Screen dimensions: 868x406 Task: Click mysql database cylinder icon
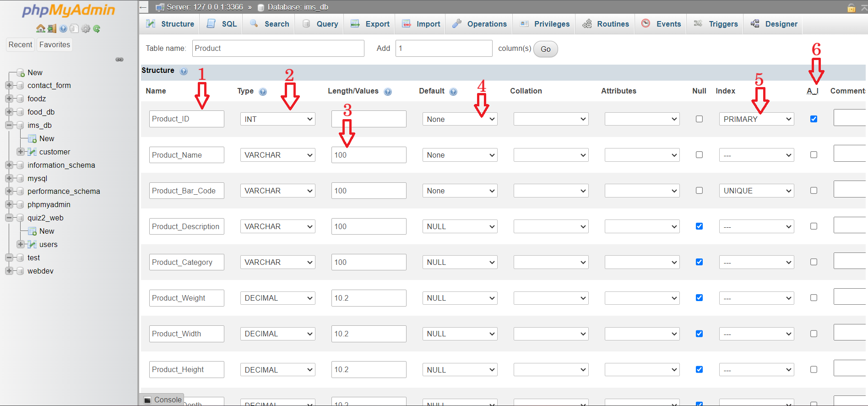[20, 178]
